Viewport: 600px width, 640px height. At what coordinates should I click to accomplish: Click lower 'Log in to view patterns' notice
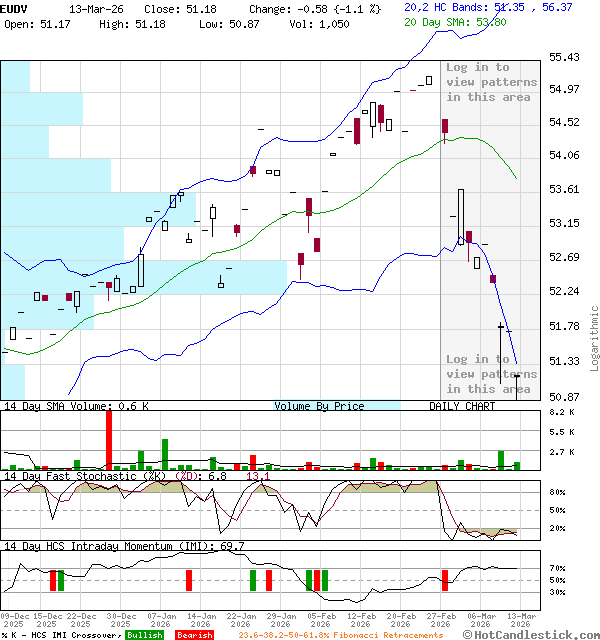pyautogui.click(x=491, y=374)
